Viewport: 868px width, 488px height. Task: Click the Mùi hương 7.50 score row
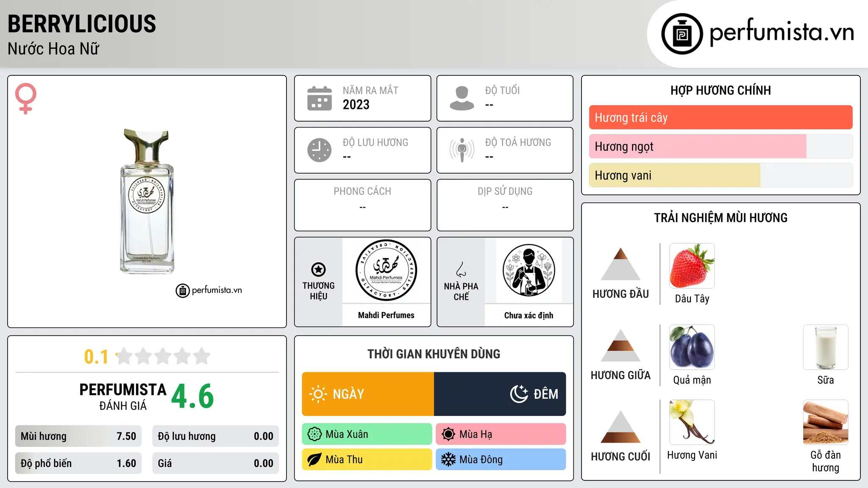pyautogui.click(x=78, y=436)
